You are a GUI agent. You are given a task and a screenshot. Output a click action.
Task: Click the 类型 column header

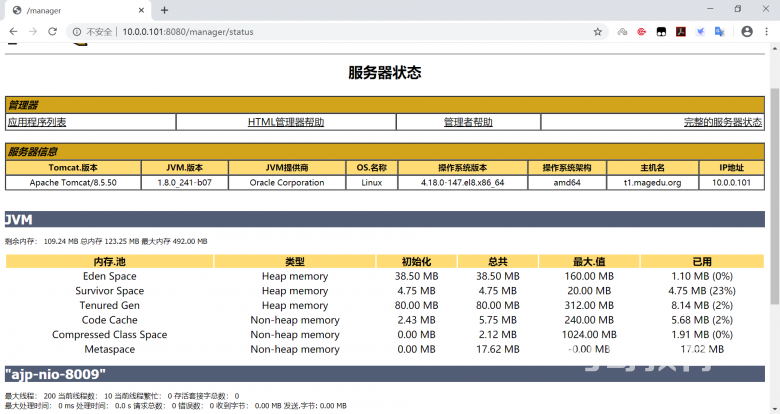(295, 261)
